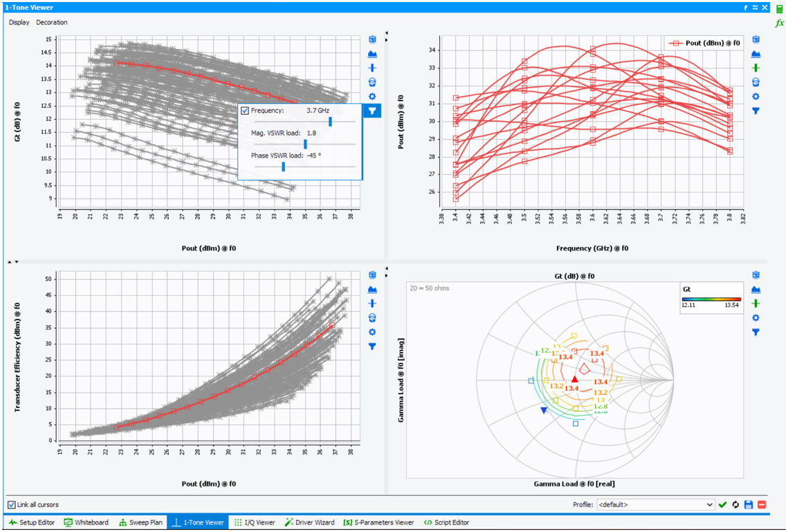Image resolution: width=786 pixels, height=532 pixels.
Task: Click the plus marker icon beside Transducer Efficiency plot
Action: point(372,303)
